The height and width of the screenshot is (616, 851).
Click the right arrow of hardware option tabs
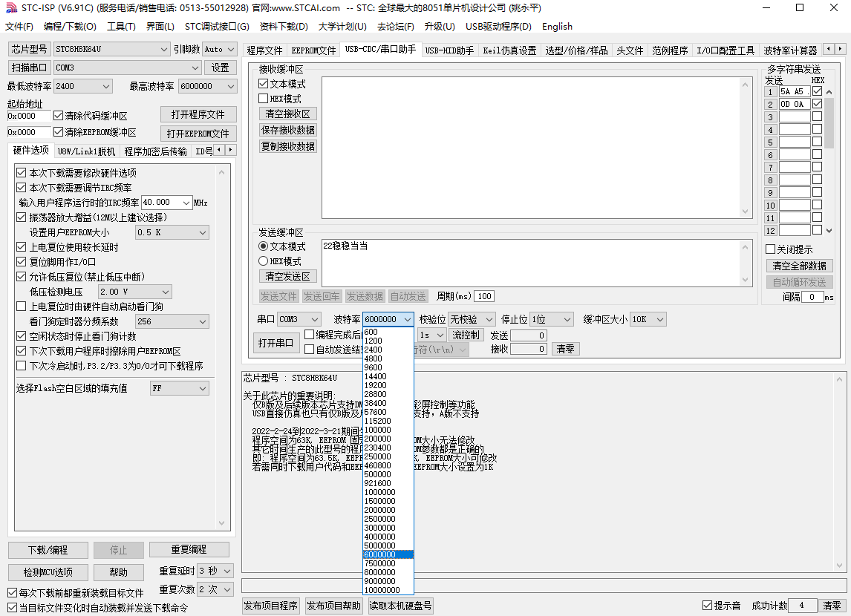231,150
